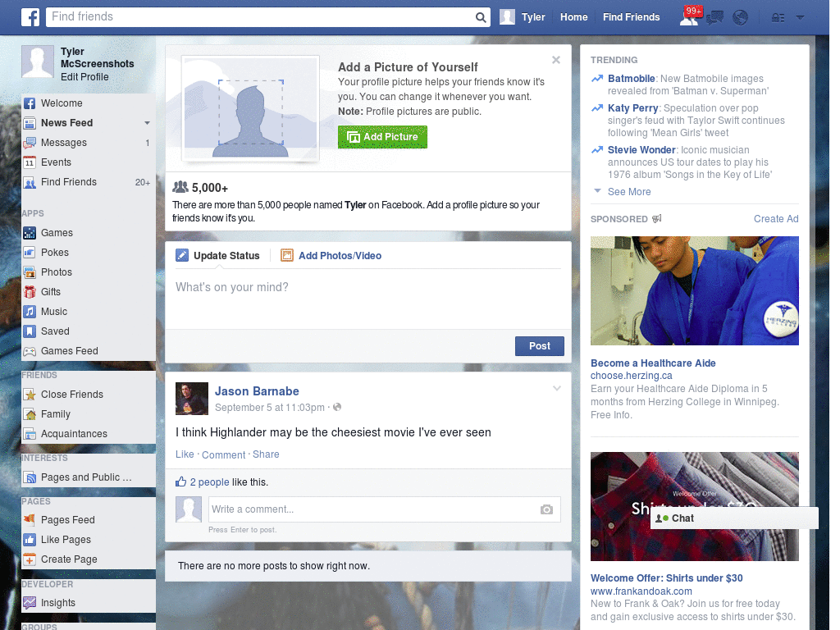The image size is (840, 630).
Task: Click the Herzing healthcare ad image
Action: (694, 291)
